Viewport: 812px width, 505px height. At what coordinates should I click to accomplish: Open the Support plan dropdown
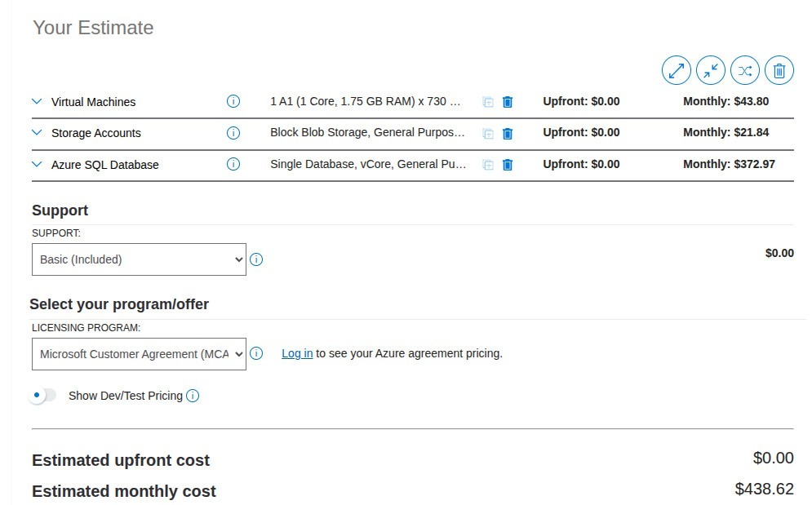139,259
